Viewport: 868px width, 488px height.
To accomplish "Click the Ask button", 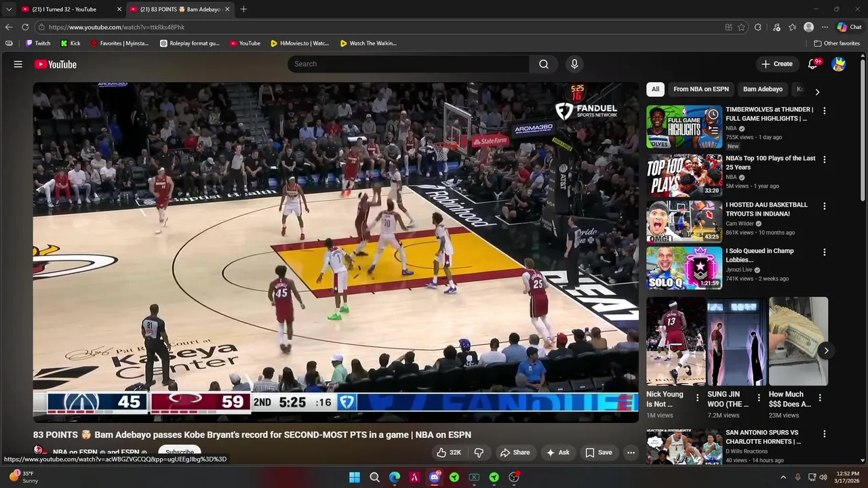I will [x=558, y=452].
